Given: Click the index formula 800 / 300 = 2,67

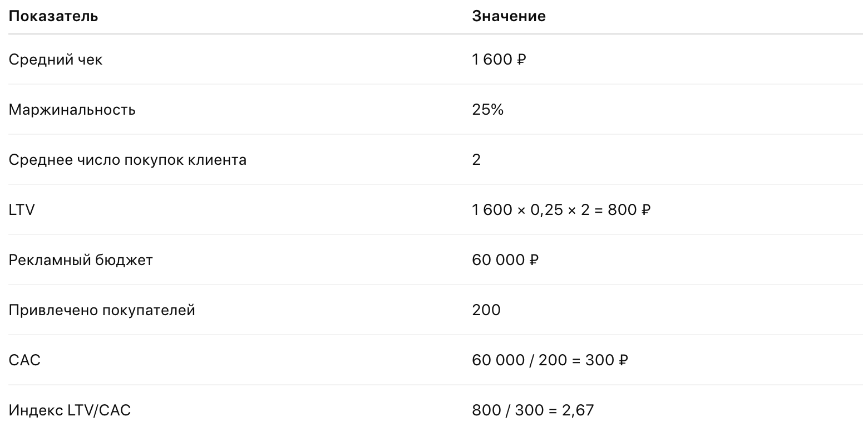Looking at the screenshot, I should 533,410.
